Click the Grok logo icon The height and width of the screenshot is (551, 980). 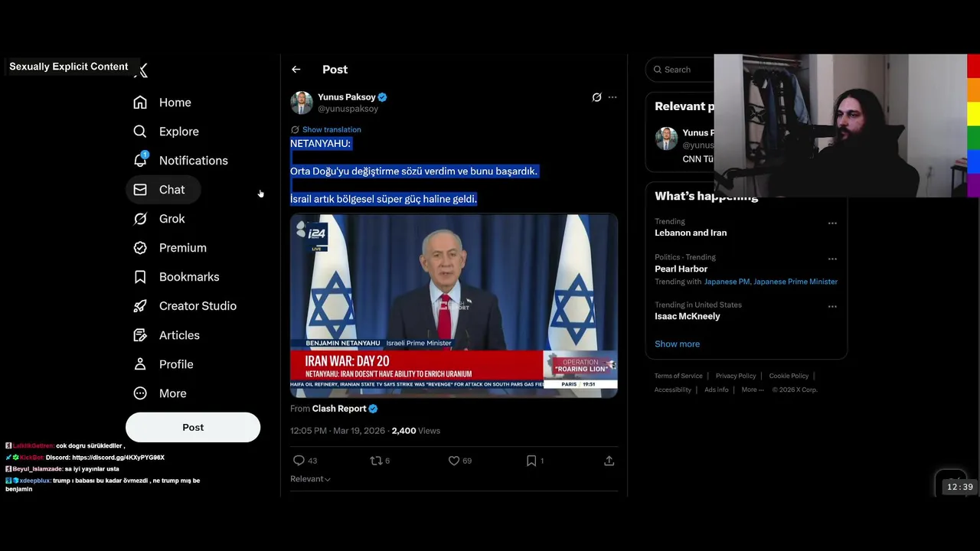click(140, 219)
